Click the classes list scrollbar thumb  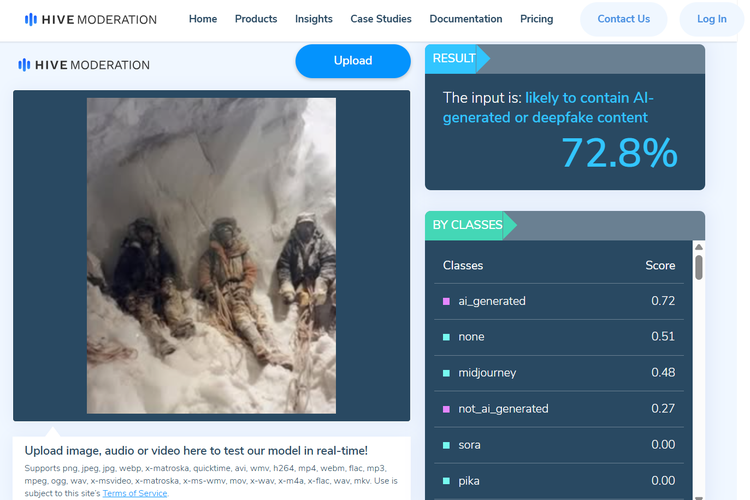(699, 267)
